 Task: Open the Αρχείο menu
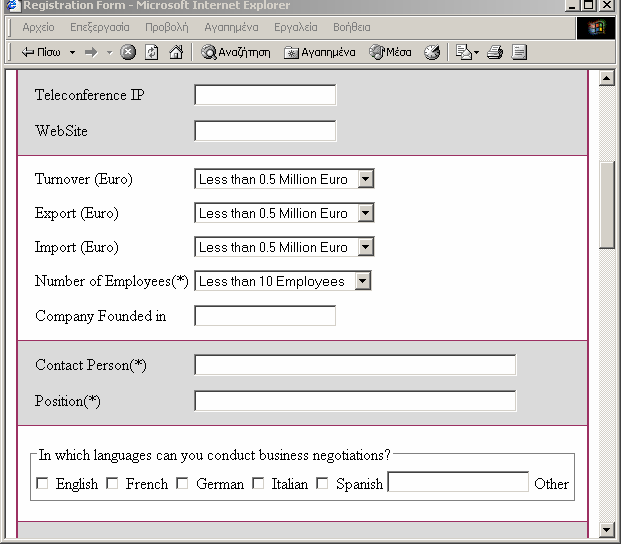click(x=38, y=27)
